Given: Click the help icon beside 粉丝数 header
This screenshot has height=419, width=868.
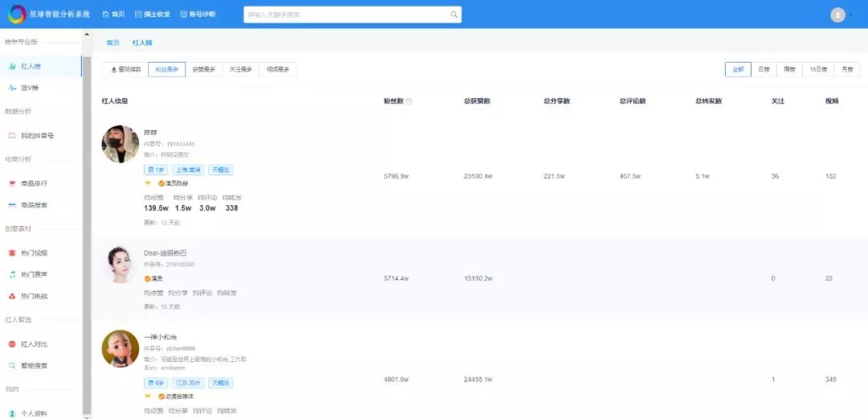Looking at the screenshot, I should coord(409,101).
